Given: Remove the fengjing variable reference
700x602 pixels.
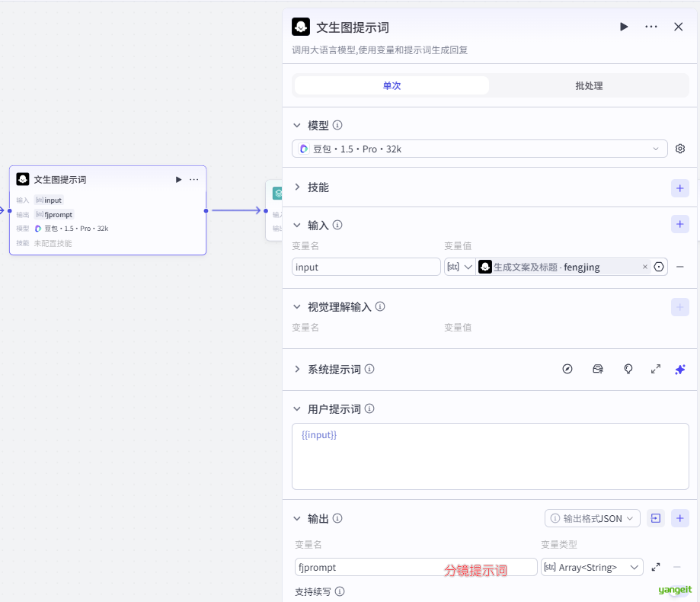Looking at the screenshot, I should coord(644,267).
